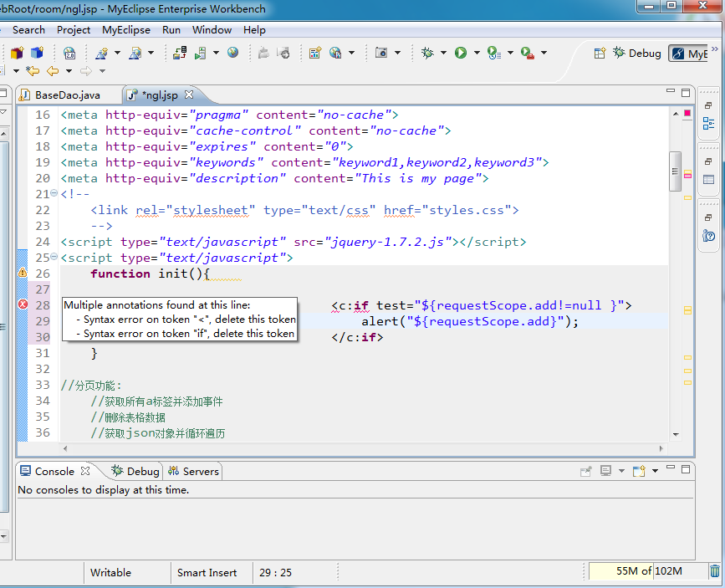
Task: Close the Console view tab
Action: [x=85, y=471]
